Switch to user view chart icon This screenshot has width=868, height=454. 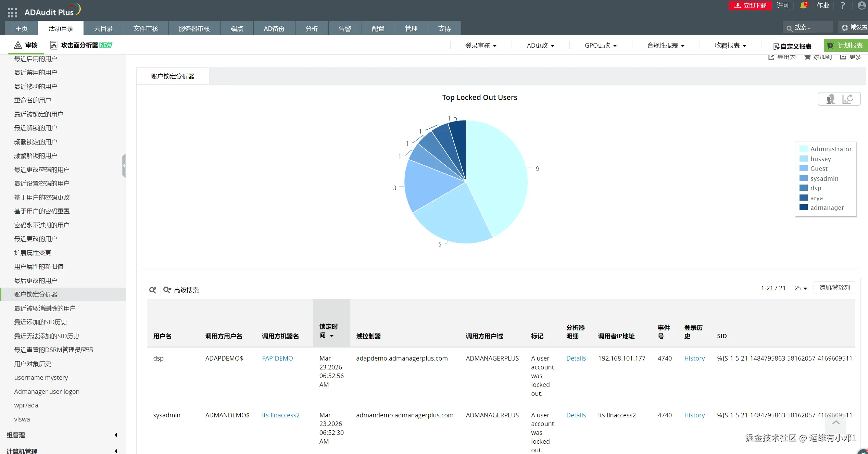tap(830, 99)
